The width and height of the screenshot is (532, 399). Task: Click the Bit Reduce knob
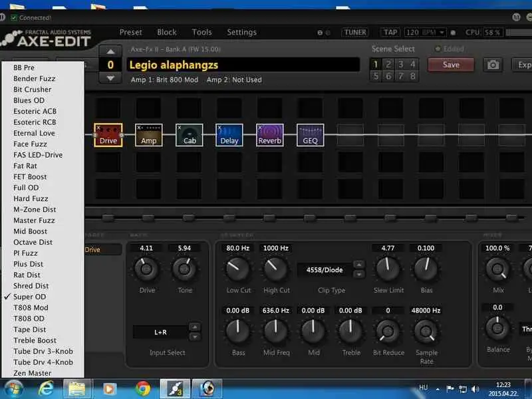click(388, 331)
